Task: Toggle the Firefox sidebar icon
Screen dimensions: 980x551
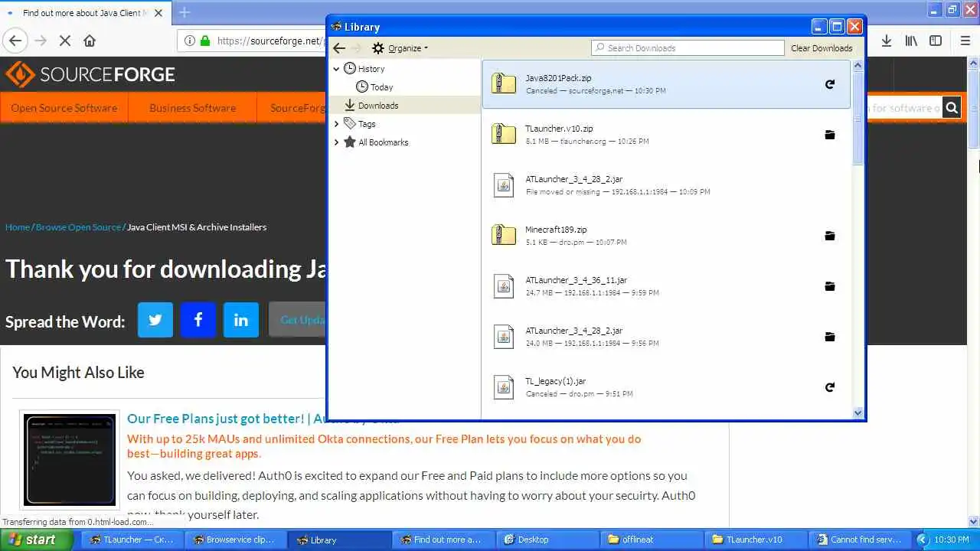Action: click(x=936, y=41)
